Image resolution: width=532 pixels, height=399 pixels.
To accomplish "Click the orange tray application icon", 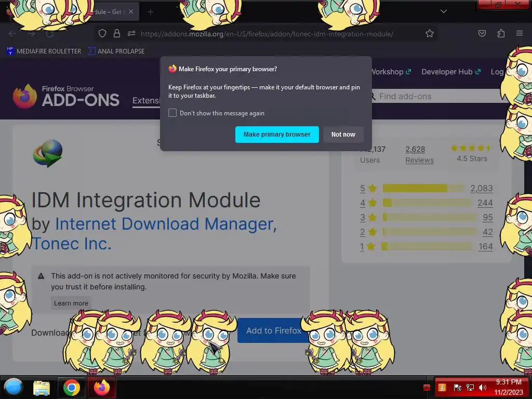I will click(442, 388).
